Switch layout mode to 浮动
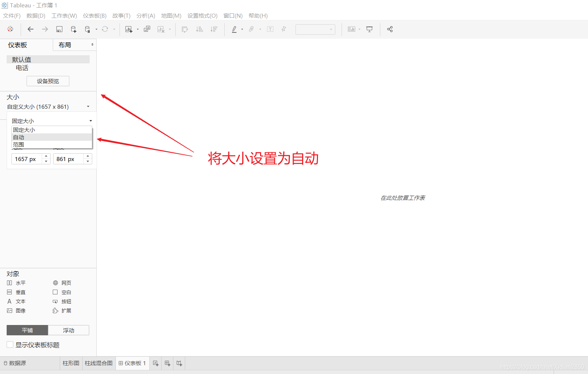 pos(69,330)
